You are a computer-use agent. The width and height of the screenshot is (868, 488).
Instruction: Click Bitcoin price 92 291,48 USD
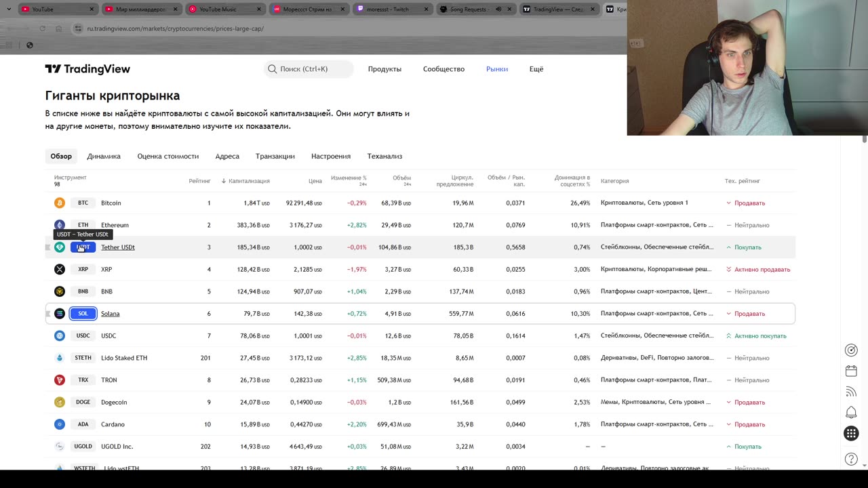coord(304,203)
